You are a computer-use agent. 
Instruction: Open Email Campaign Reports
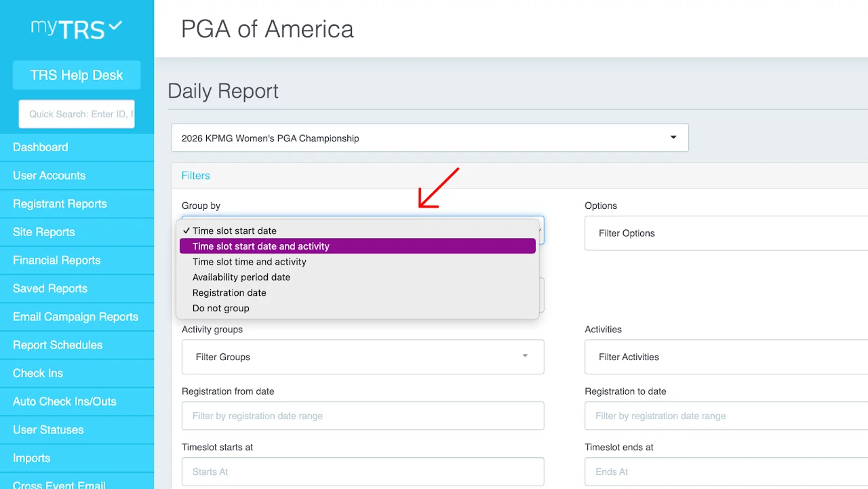[x=77, y=317]
